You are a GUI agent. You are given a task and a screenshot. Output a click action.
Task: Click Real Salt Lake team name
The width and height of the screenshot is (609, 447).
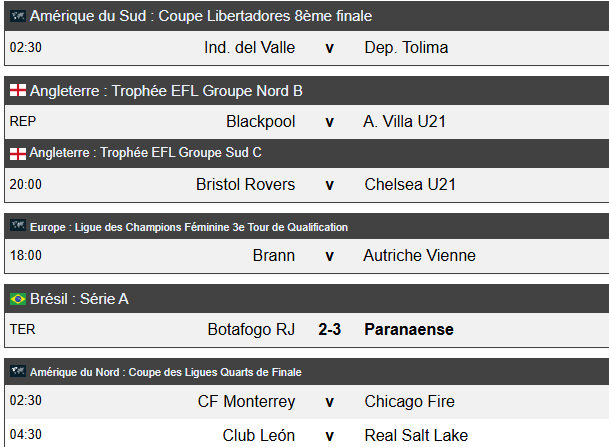[416, 435]
